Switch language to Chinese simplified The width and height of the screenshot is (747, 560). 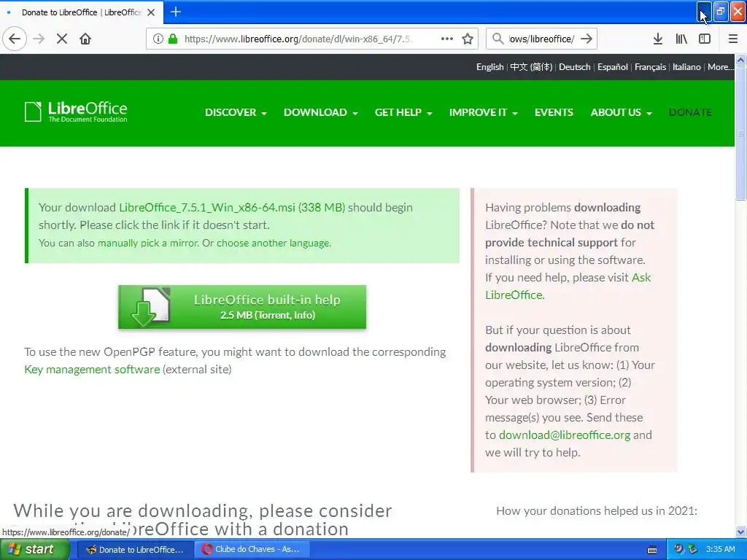click(x=531, y=67)
